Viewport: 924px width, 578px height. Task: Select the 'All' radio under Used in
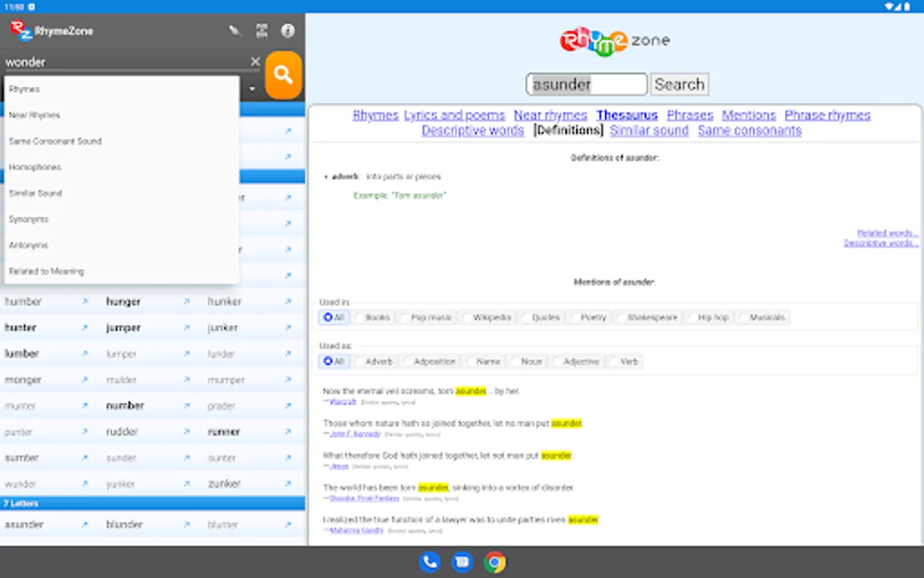click(334, 317)
